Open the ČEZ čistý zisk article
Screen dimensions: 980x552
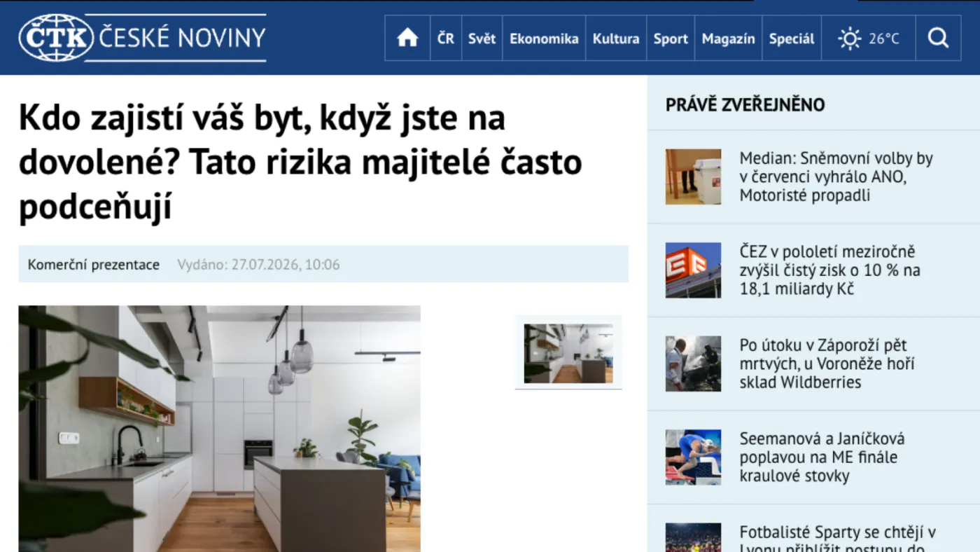[x=830, y=270]
